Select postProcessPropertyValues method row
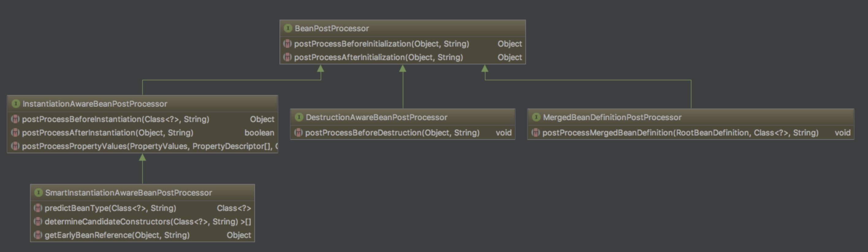Screen dimensions: 868x252 pos(143,146)
